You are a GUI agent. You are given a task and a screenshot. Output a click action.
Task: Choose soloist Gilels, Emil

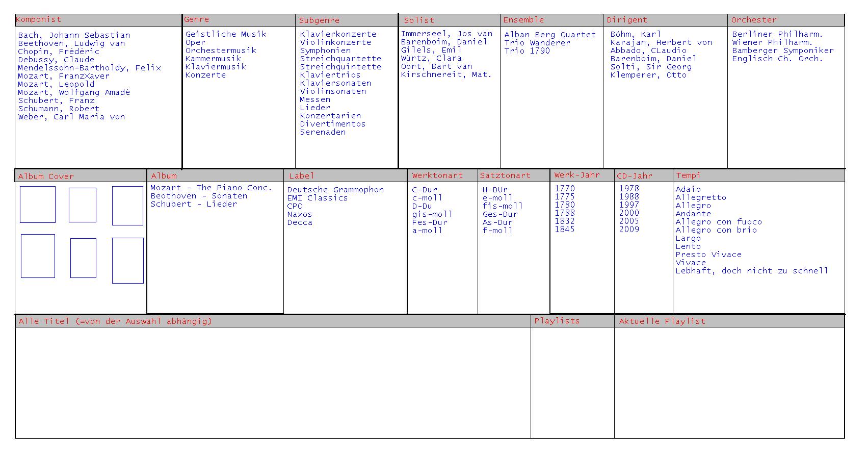coord(431,50)
